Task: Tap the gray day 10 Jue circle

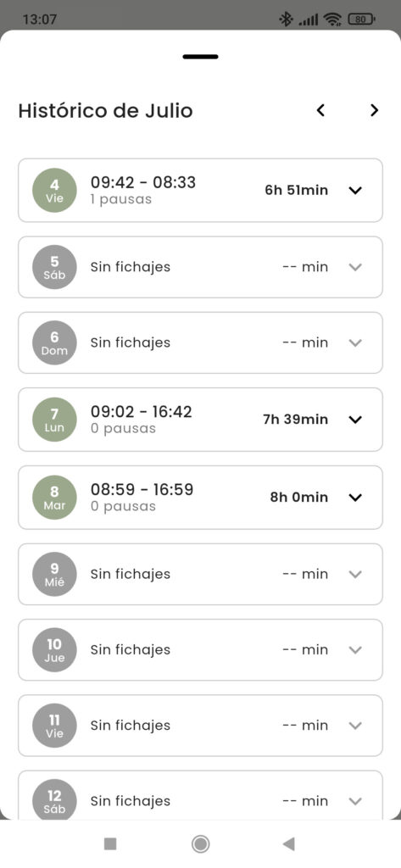Action: pos(54,650)
